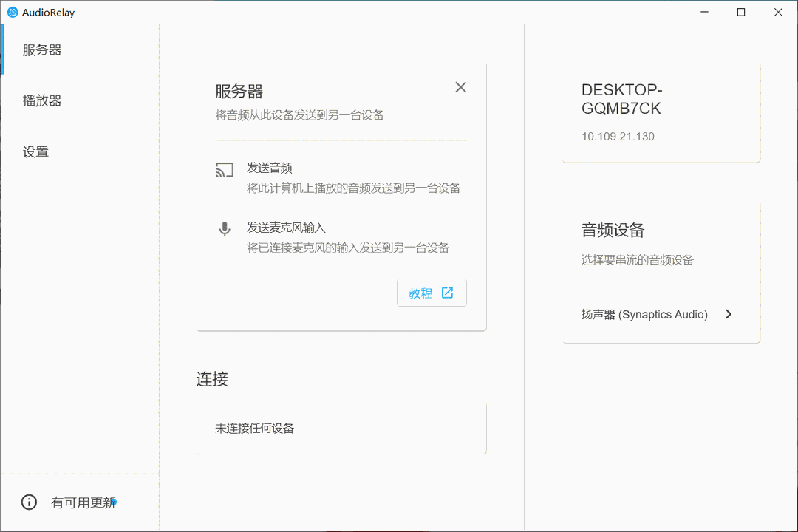
Task: Expand the 扬声器 (Synaptics Audio) device selector
Action: [660, 314]
